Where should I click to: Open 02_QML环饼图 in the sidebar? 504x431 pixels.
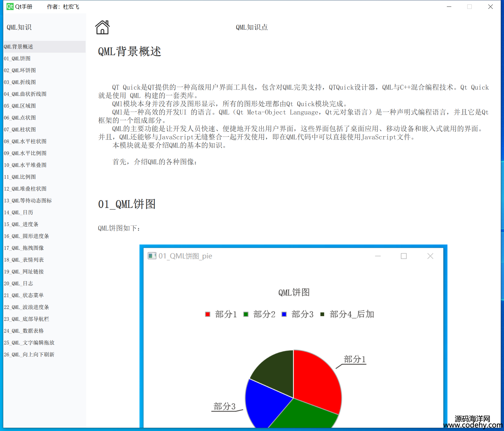pos(44,70)
